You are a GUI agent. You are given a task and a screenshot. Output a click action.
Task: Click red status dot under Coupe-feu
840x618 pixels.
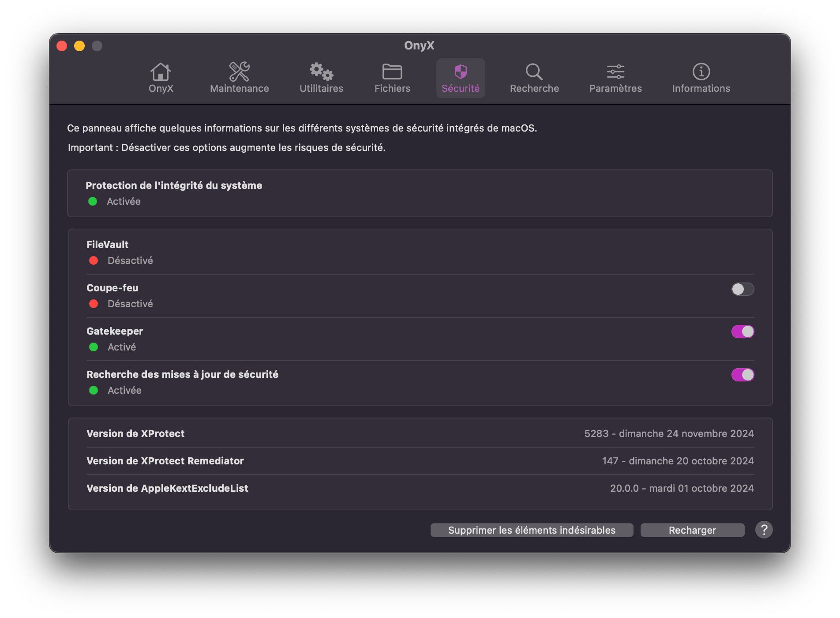[x=94, y=304]
